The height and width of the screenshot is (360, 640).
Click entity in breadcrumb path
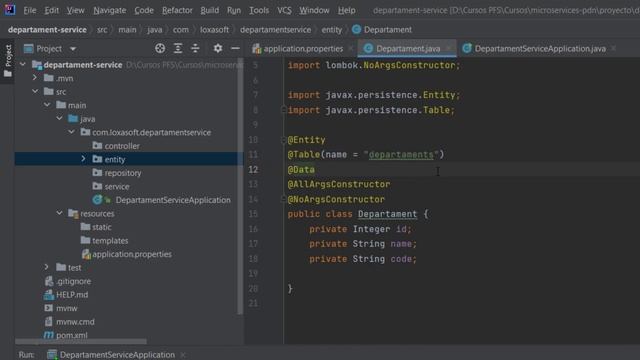[x=331, y=29]
